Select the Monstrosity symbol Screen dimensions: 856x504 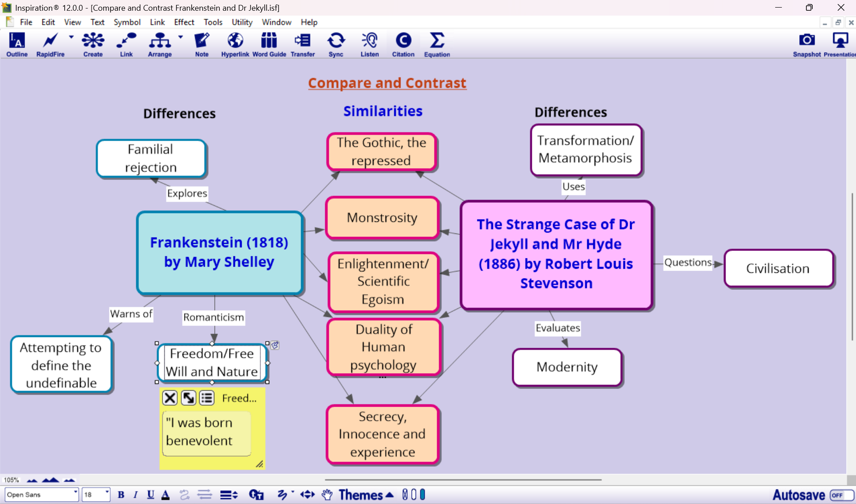pyautogui.click(x=382, y=218)
